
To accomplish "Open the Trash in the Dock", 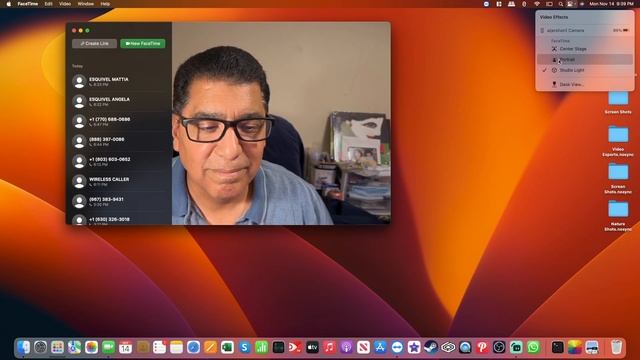I will (x=616, y=347).
